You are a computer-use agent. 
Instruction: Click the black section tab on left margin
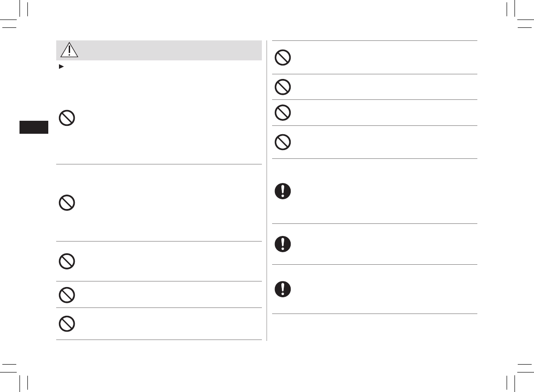34,127
